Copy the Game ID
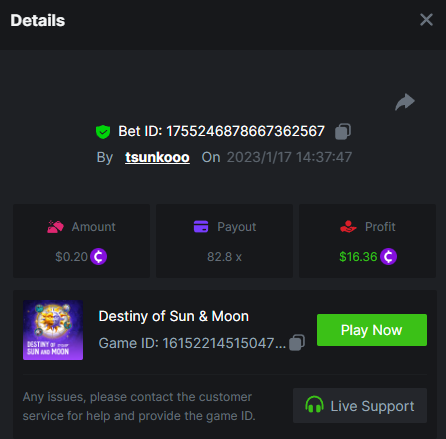 [297, 343]
